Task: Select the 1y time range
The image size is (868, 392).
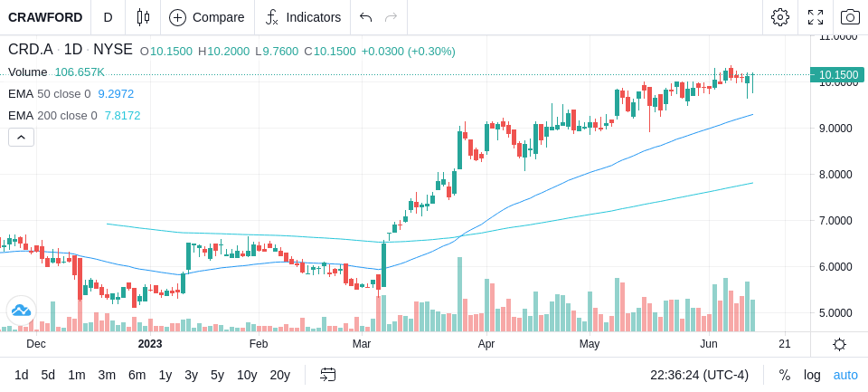Action: point(165,375)
